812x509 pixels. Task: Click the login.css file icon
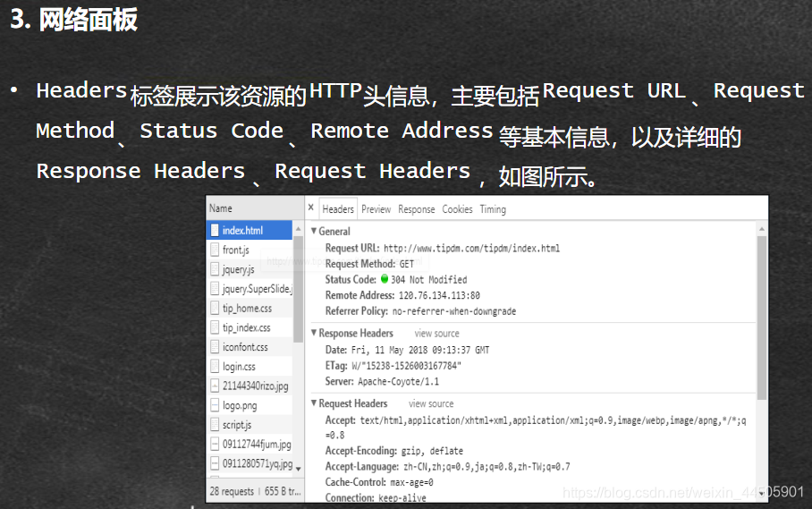(215, 366)
